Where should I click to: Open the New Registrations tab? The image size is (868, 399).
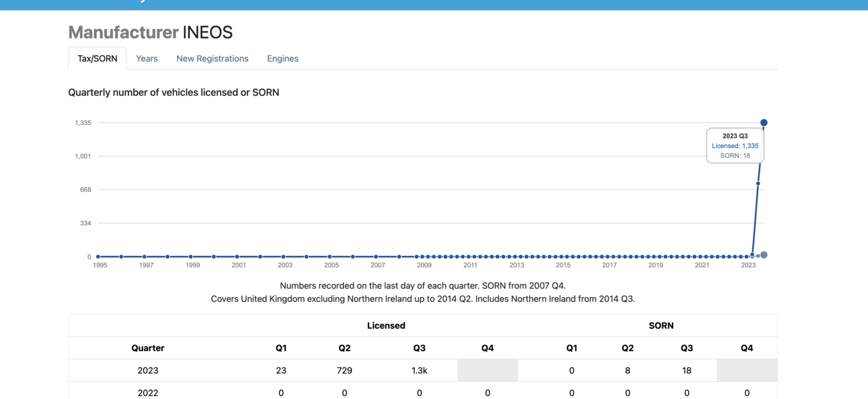(x=213, y=58)
